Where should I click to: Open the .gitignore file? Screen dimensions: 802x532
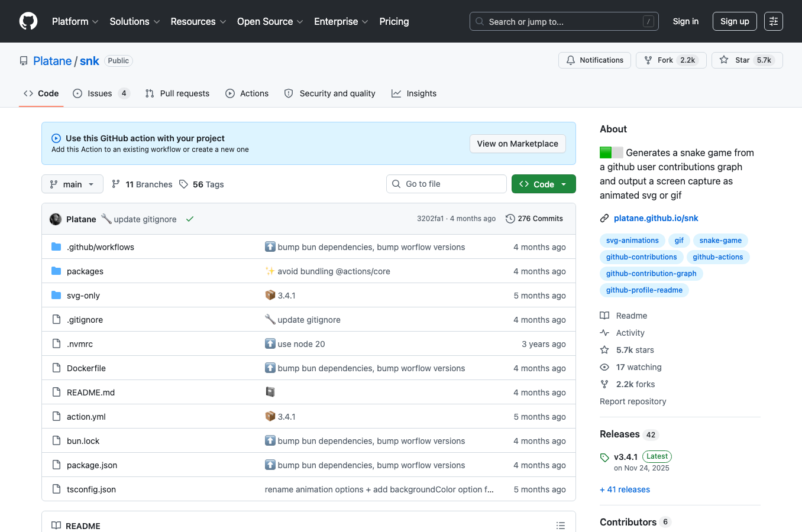[x=85, y=320]
